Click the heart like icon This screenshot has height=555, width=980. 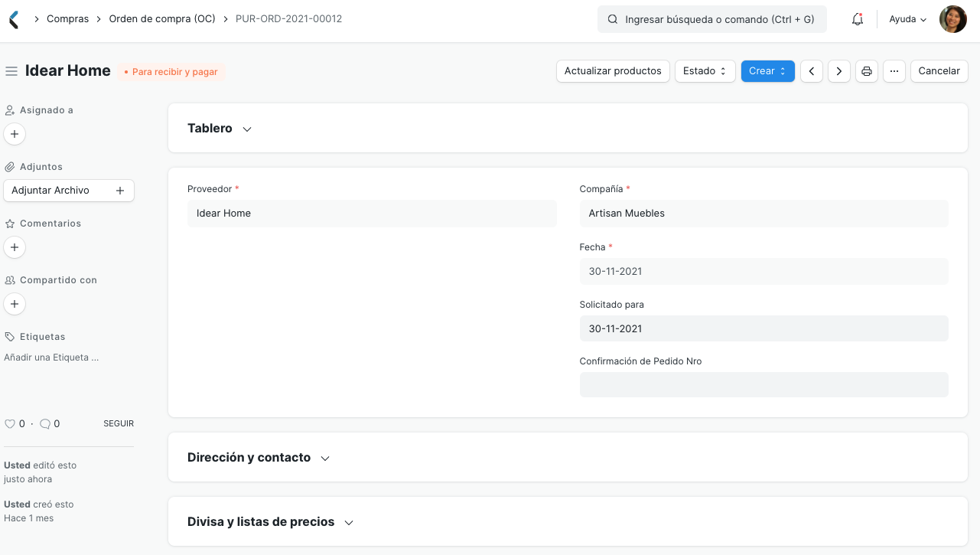click(10, 423)
